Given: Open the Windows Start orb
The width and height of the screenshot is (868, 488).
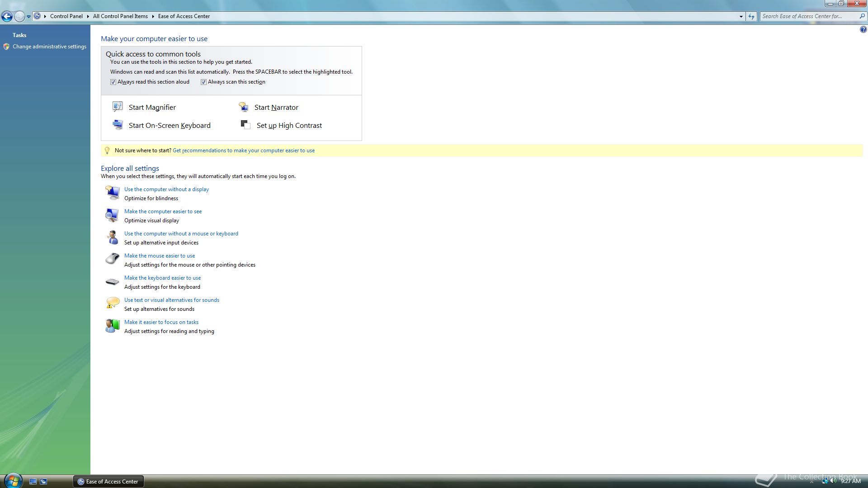Looking at the screenshot, I should coord(13,480).
